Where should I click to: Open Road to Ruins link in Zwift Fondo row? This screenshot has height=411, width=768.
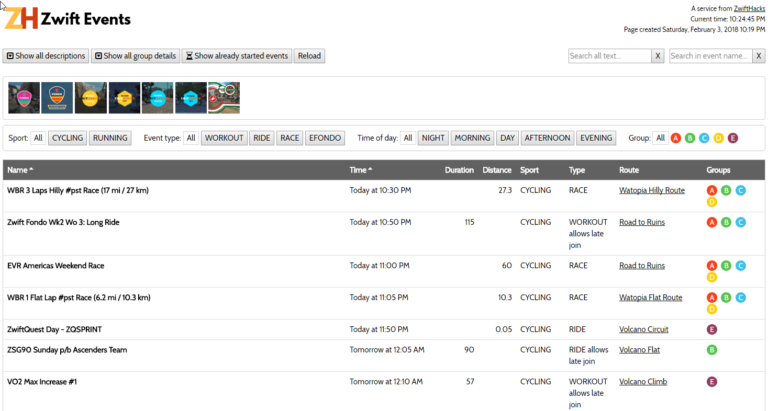642,222
